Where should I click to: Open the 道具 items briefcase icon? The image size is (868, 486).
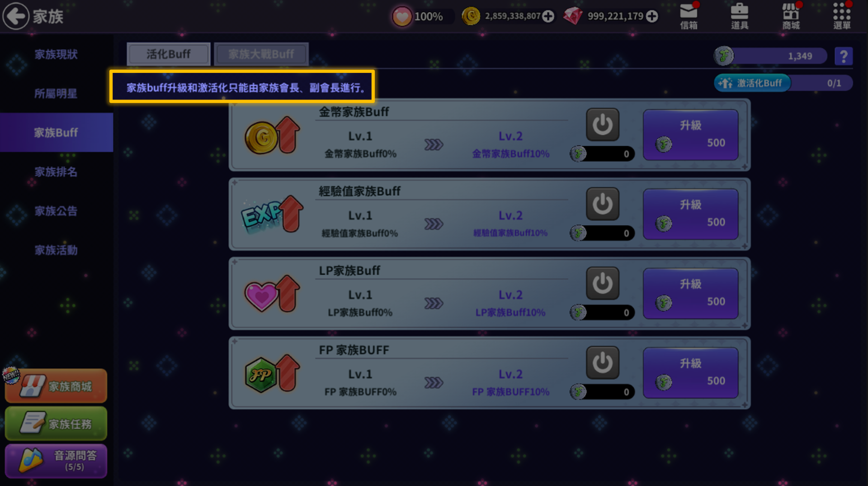[x=740, y=16]
